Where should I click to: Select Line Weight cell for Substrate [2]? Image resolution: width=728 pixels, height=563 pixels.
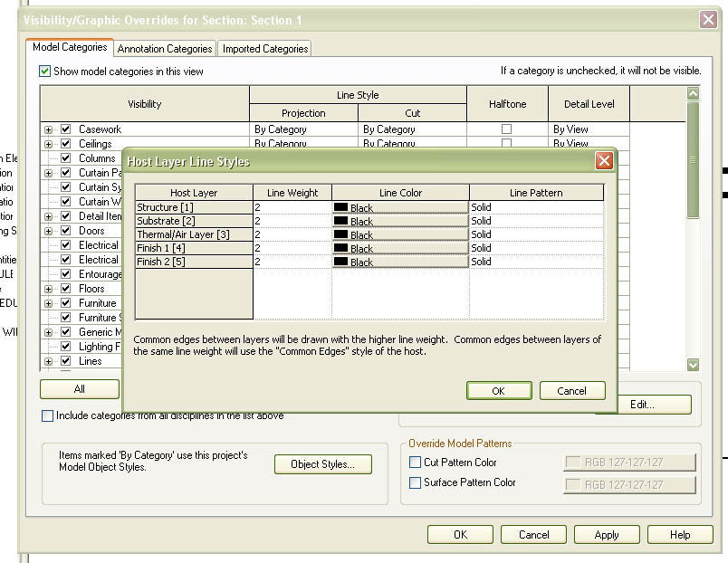click(292, 221)
